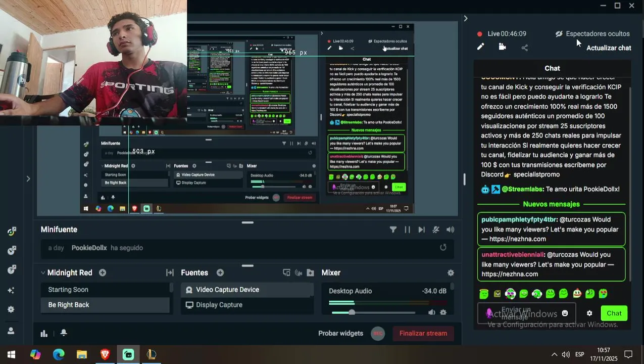
Task: Open the sidebar Highlighter sparkle icon
Action: click(11, 290)
